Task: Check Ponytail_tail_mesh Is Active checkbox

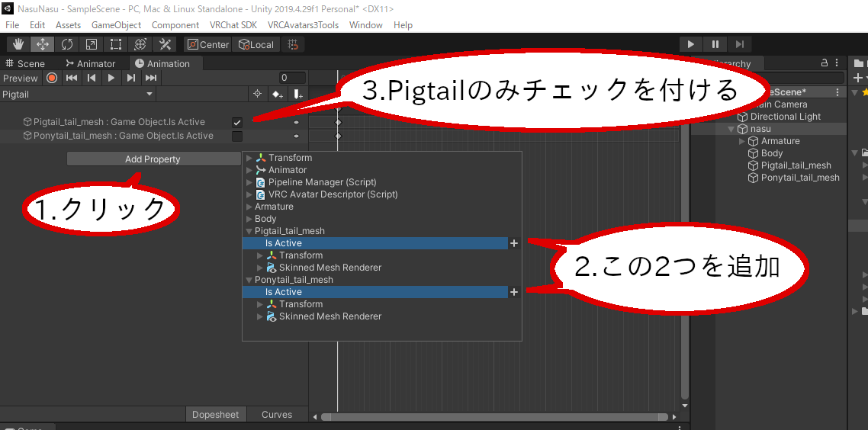Action: pos(237,136)
